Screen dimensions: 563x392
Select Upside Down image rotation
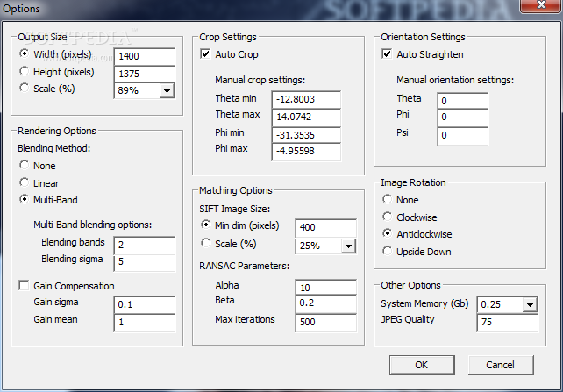pos(387,251)
